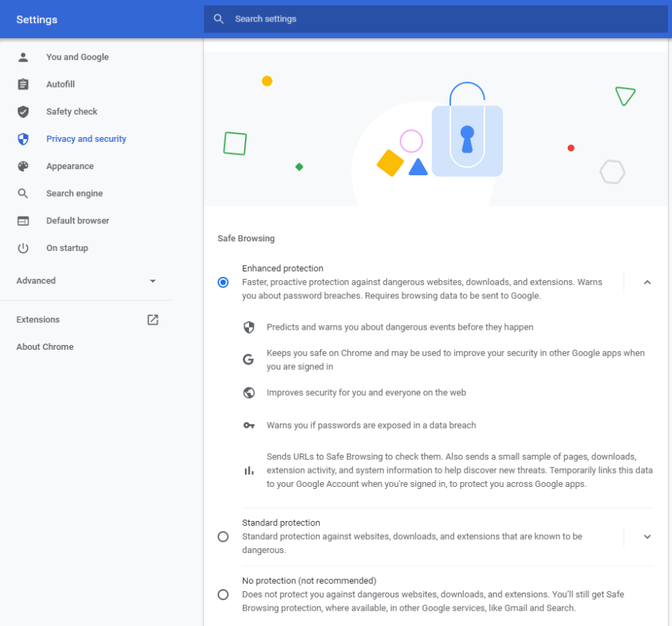Open the Privacy and security menu item
This screenshot has width=672, height=626.
86,139
